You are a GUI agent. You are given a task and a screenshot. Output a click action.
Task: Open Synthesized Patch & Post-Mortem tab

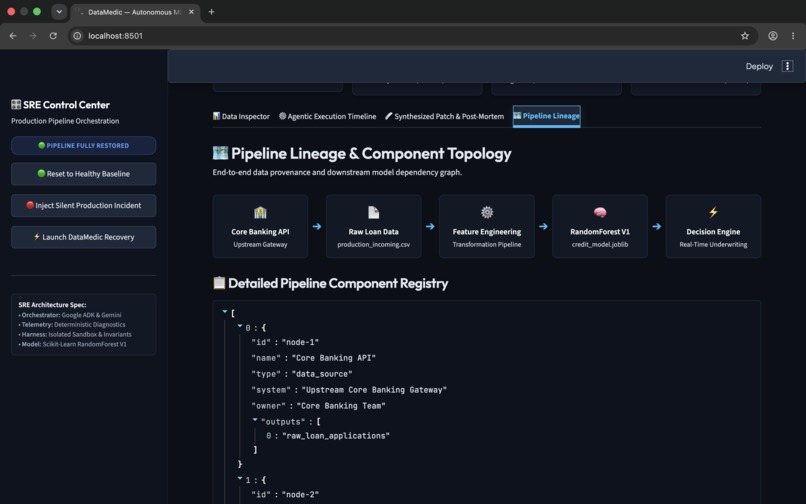point(444,116)
